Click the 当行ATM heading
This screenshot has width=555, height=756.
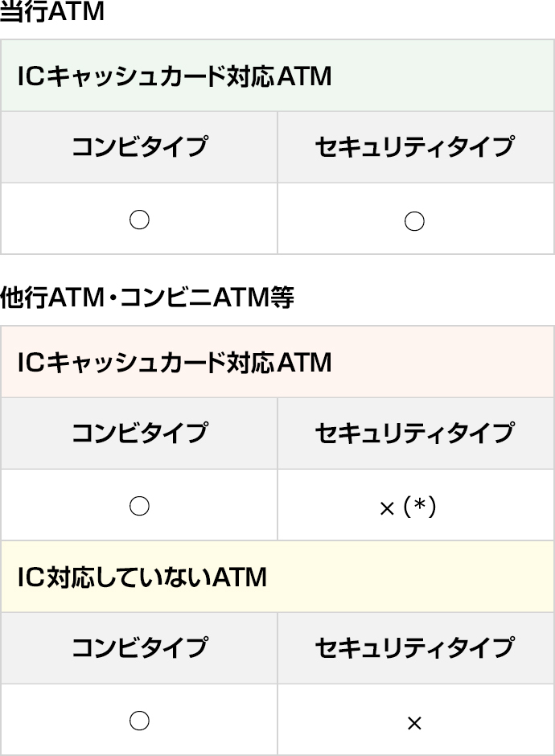tap(52, 11)
